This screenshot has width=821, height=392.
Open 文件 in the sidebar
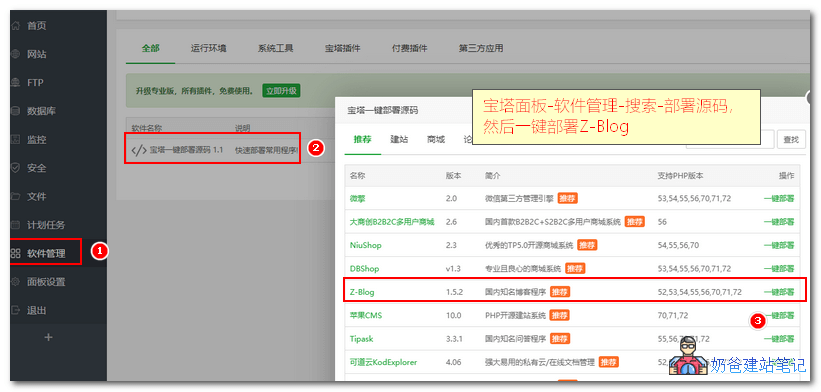(x=36, y=197)
